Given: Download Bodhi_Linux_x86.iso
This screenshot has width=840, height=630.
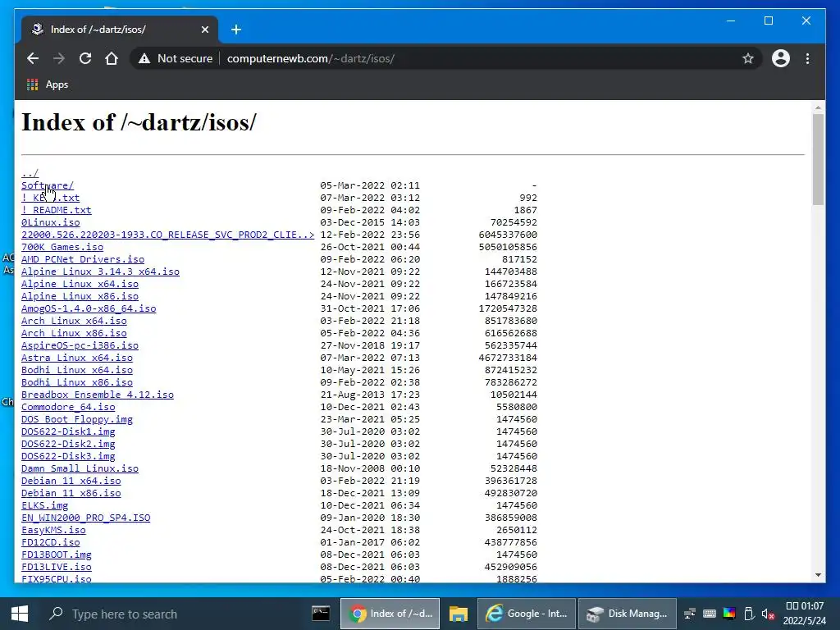Looking at the screenshot, I should point(77,382).
